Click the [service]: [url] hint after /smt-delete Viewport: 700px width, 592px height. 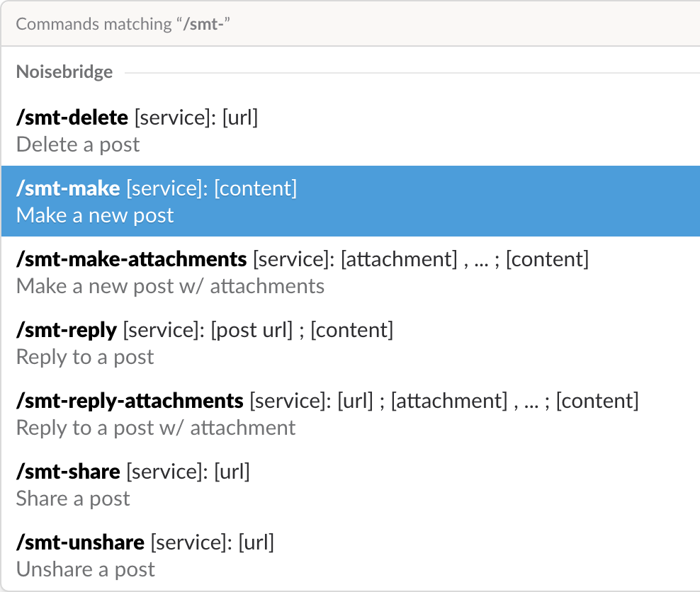196,118
